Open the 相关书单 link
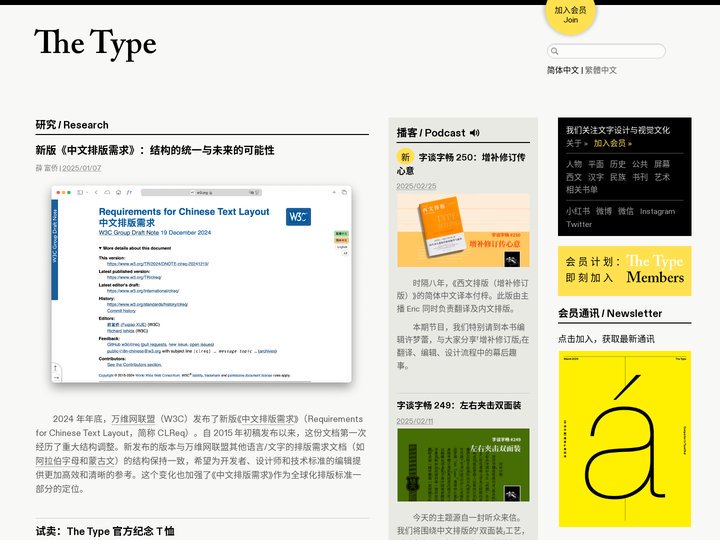 (582, 190)
